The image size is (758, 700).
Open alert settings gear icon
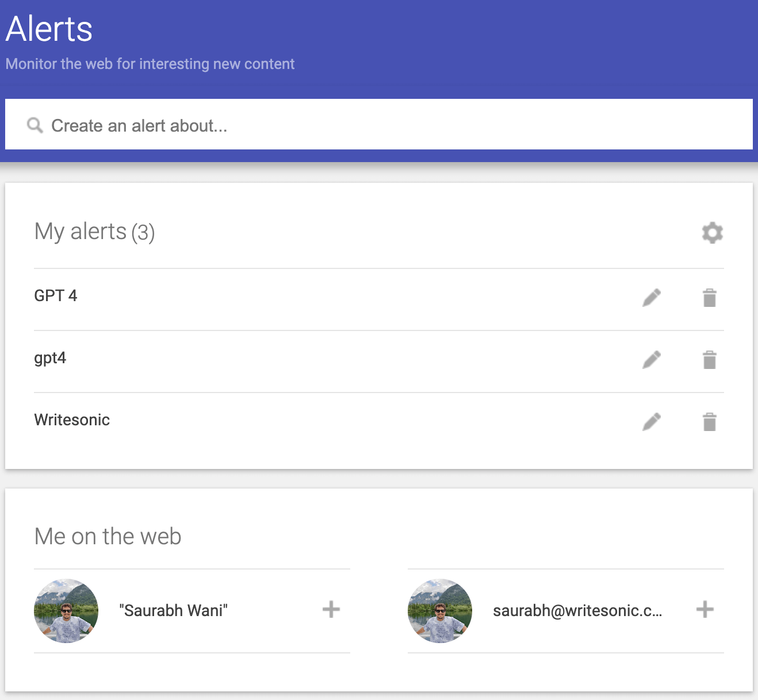712,233
